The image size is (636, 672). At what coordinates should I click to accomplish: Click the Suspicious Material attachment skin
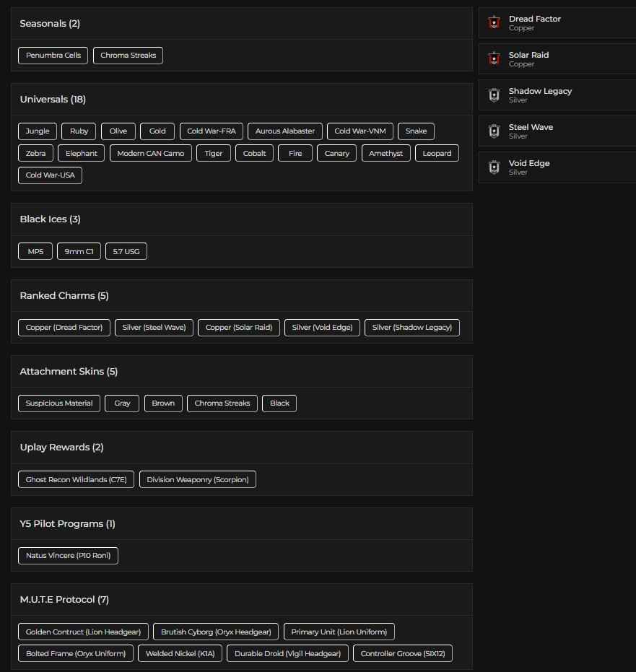[58, 403]
